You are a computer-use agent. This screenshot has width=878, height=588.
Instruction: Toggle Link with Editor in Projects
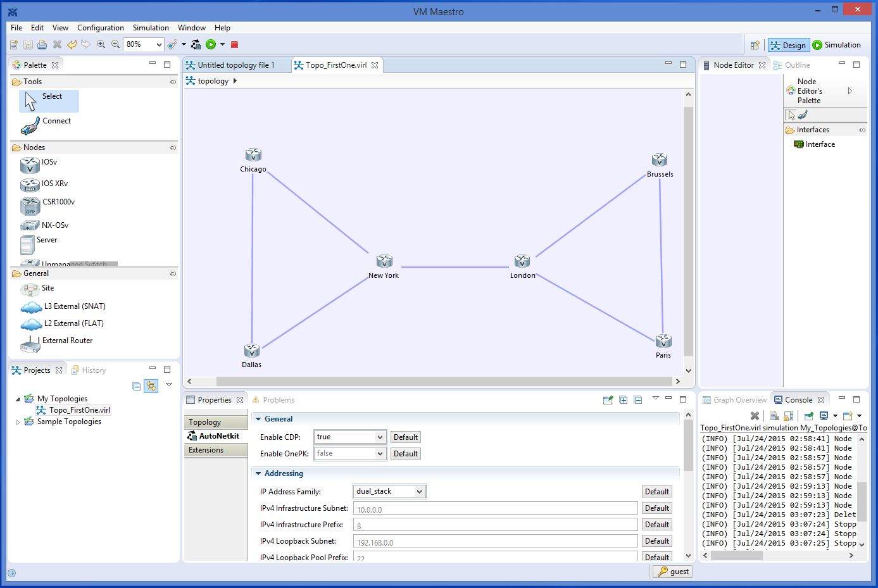click(151, 386)
